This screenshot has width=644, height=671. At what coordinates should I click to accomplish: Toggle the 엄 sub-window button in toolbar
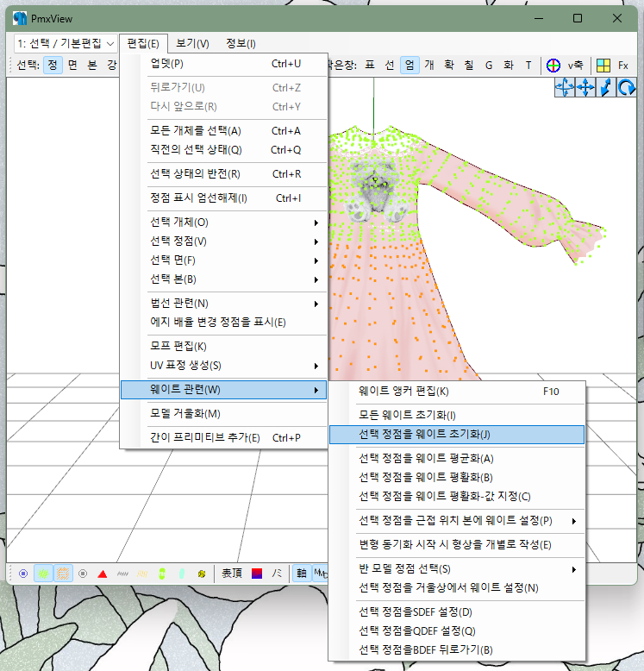409,65
